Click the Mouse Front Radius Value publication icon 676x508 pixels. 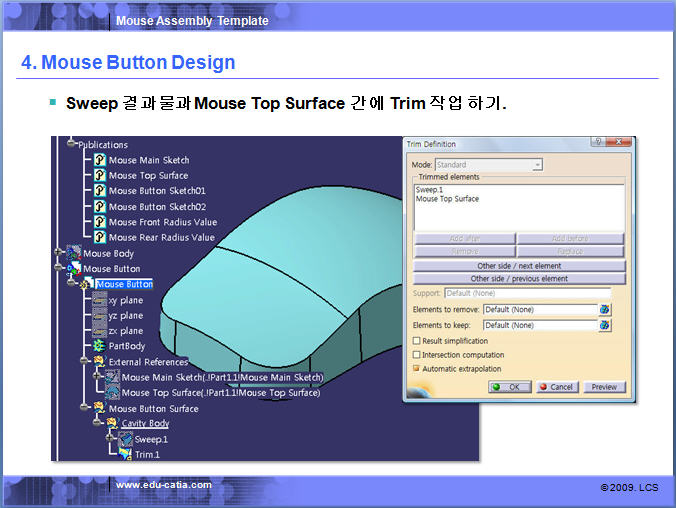pyautogui.click(x=99, y=222)
